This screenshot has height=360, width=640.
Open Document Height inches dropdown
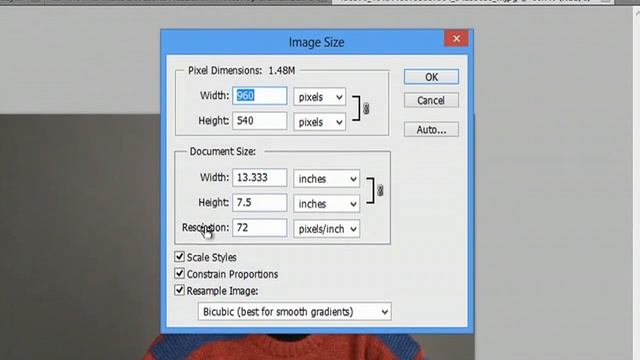click(327, 204)
